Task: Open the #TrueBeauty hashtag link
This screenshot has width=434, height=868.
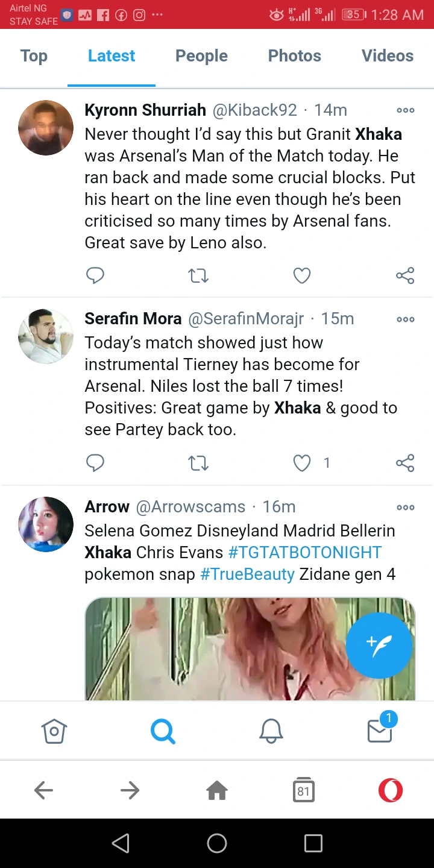Action: pyautogui.click(x=247, y=574)
